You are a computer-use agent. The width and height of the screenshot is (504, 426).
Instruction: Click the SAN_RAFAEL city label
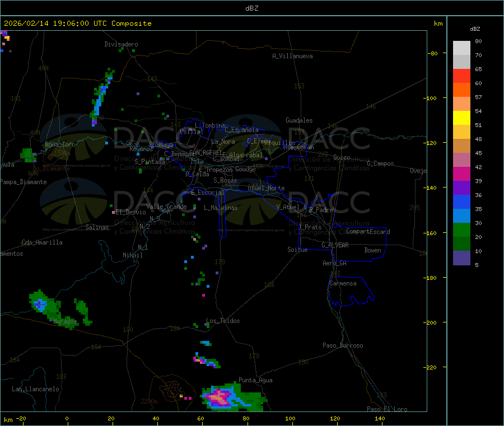pos(206,152)
